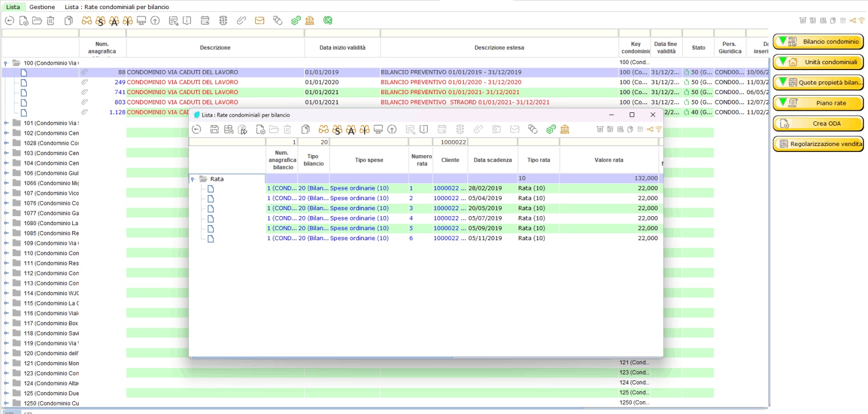Click binoculars with S icon in dialog toolbar
Image resolution: width=868 pixels, height=414 pixels.
coord(337,129)
